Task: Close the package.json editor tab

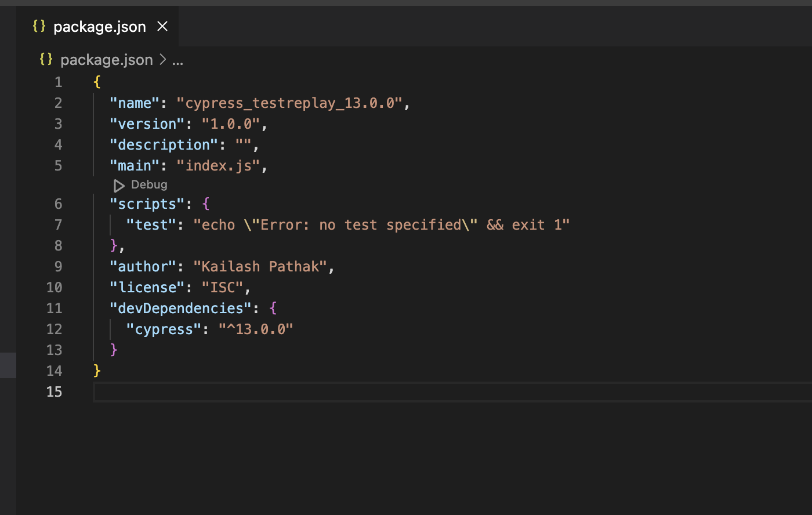Action: pyautogui.click(x=162, y=27)
